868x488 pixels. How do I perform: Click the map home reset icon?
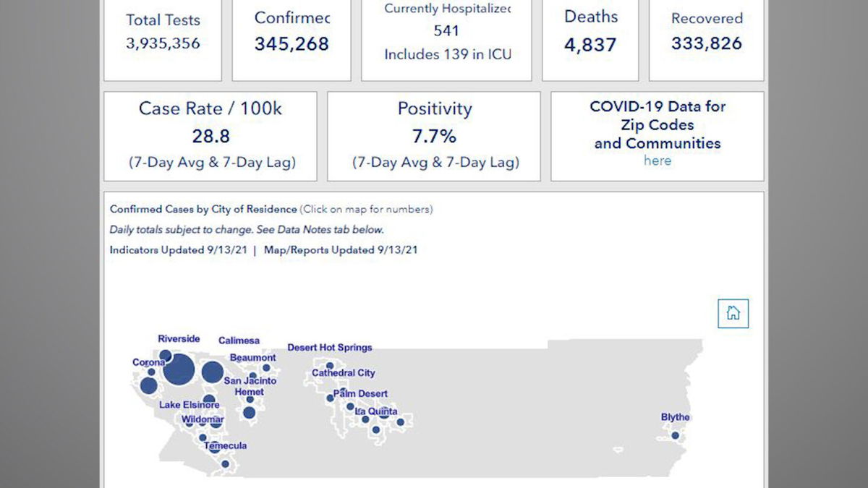click(x=733, y=313)
